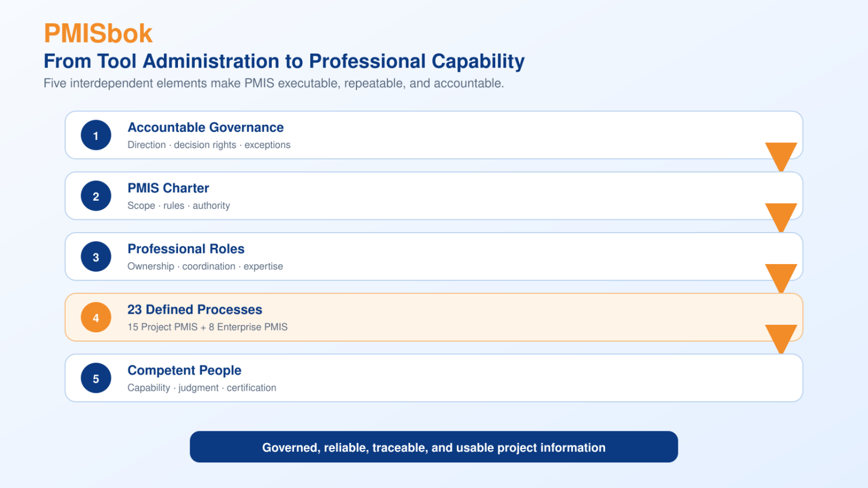This screenshot has width=868, height=488.
Task: Click the 'Professional Roles' title
Action: pos(186,248)
